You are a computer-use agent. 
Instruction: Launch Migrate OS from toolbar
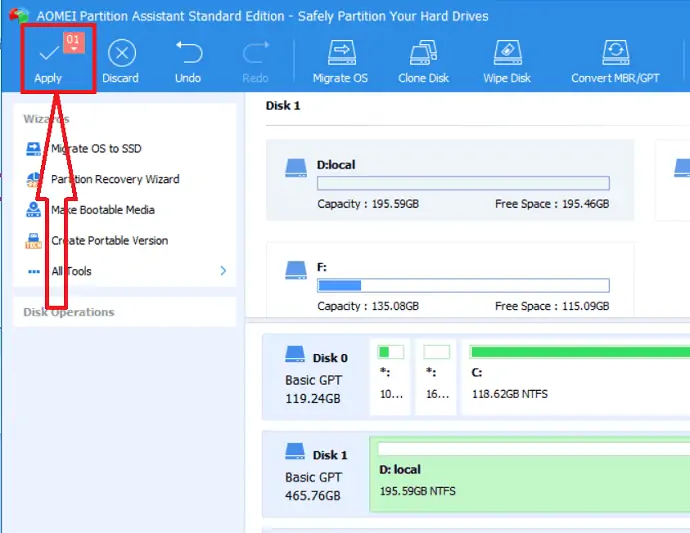(x=340, y=62)
